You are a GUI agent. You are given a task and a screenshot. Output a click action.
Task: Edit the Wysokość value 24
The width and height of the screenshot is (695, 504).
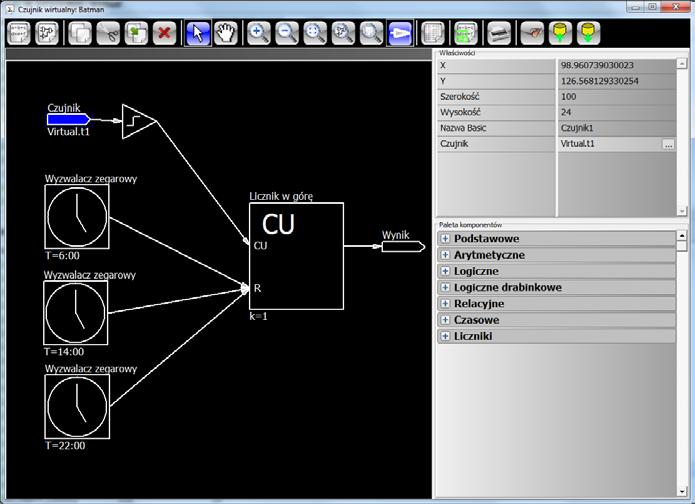point(616,112)
